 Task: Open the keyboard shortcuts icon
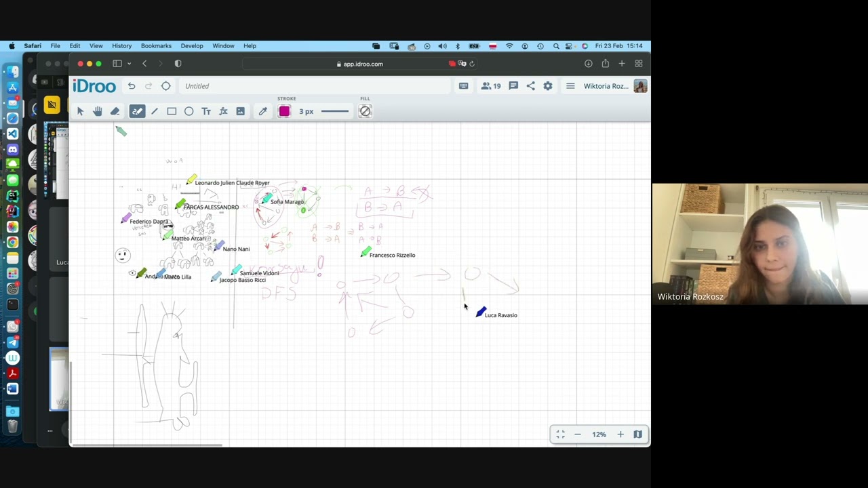point(464,86)
